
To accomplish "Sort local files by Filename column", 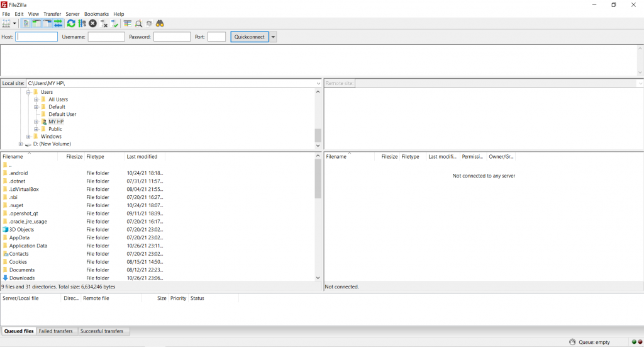I will [x=29, y=157].
